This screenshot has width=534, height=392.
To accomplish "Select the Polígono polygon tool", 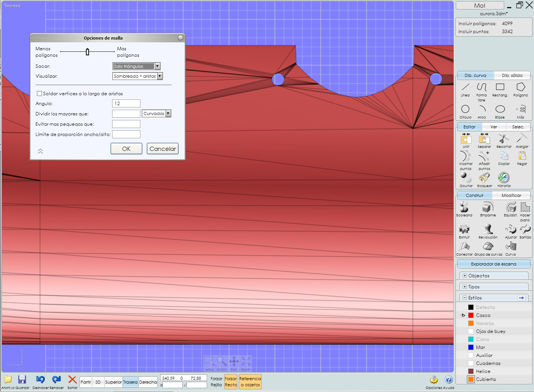I will click(x=521, y=90).
